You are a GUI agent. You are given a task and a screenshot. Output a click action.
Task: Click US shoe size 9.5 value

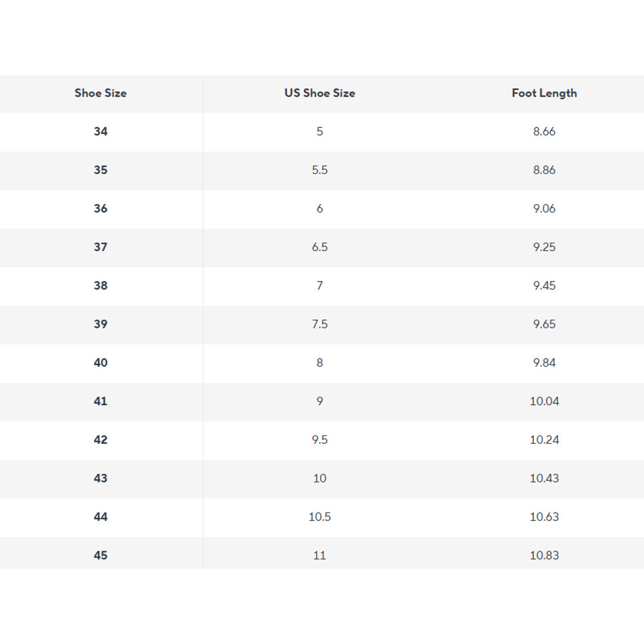(319, 440)
